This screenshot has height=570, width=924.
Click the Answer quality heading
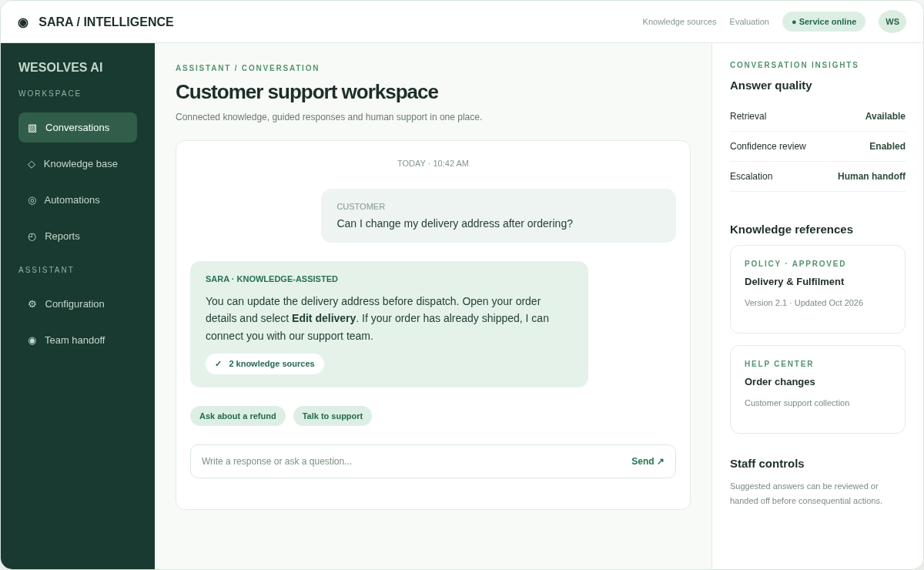pyautogui.click(x=771, y=85)
